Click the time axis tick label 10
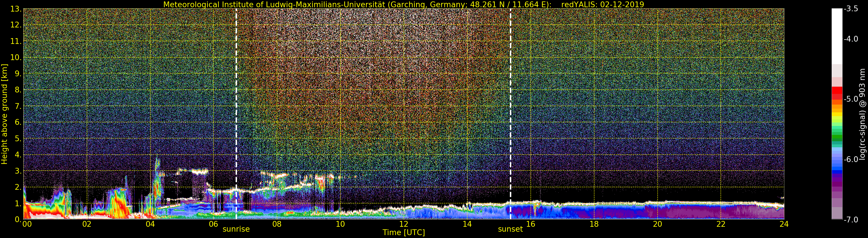 pos(340,224)
